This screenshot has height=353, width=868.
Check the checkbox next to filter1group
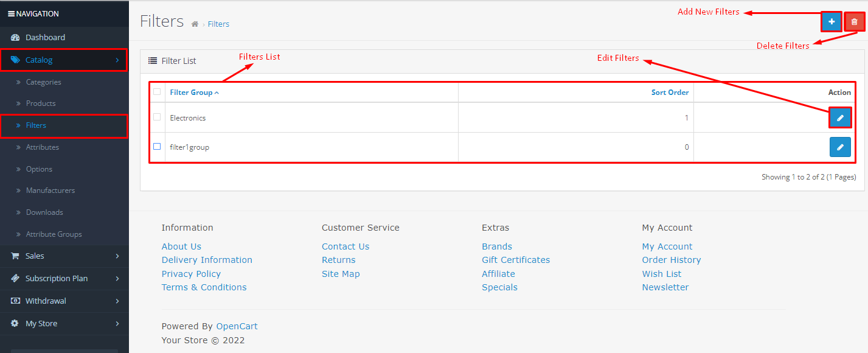pyautogui.click(x=157, y=147)
